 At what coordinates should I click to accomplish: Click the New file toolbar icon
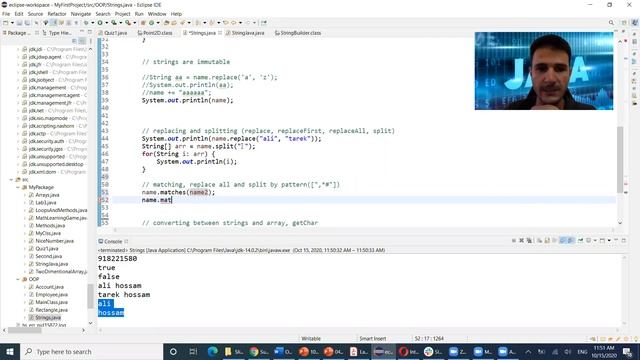pos(6,23)
